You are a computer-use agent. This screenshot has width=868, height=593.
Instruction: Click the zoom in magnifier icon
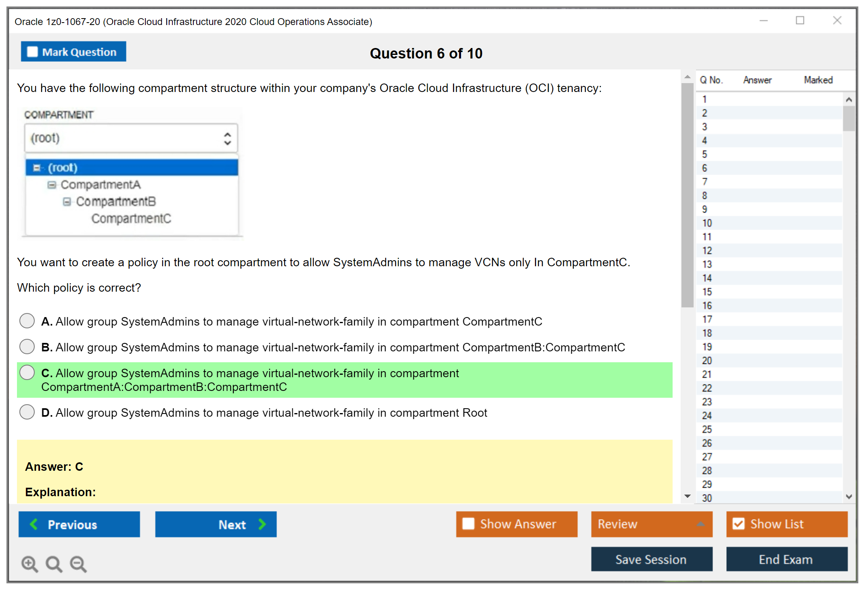click(29, 564)
